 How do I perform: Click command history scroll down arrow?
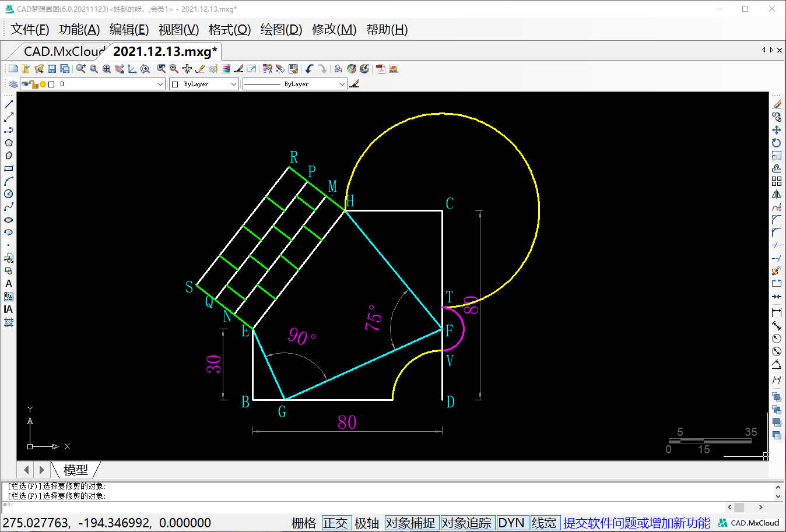tap(778, 496)
